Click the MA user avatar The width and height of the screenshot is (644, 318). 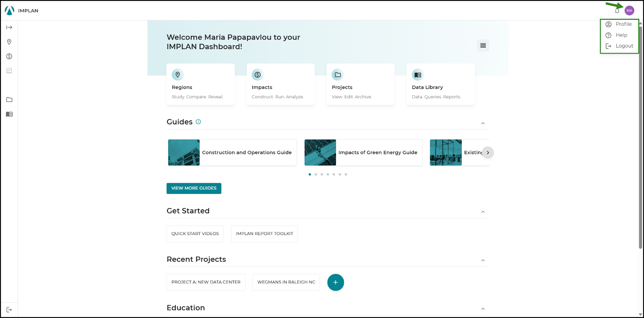coord(630,10)
